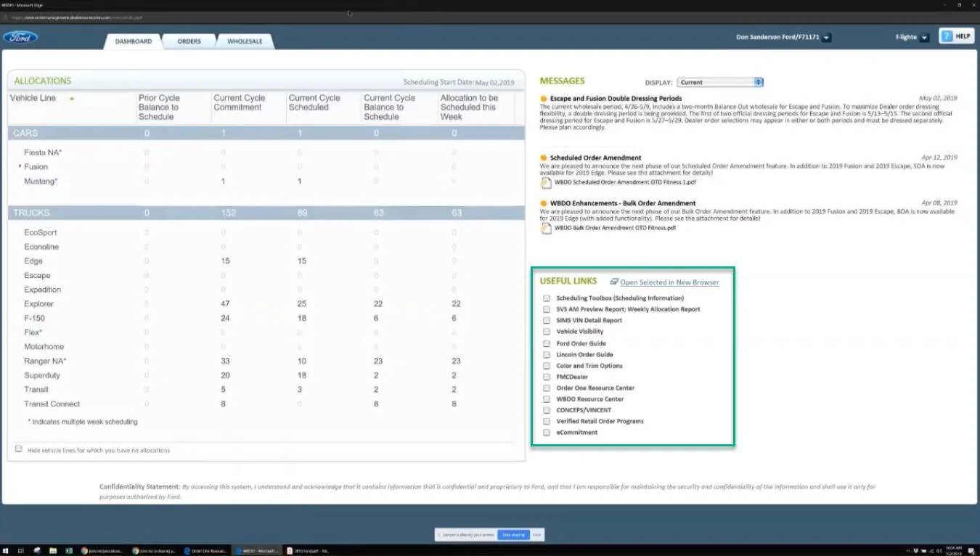Open the Don Sanderson Ford dealer dropdown
This screenshot has height=556, width=980.
point(827,38)
